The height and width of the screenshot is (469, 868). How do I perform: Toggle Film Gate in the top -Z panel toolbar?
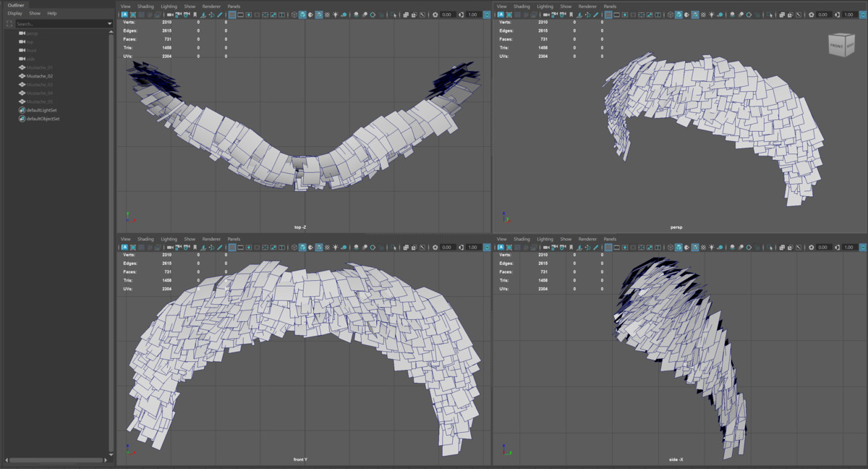(x=240, y=14)
